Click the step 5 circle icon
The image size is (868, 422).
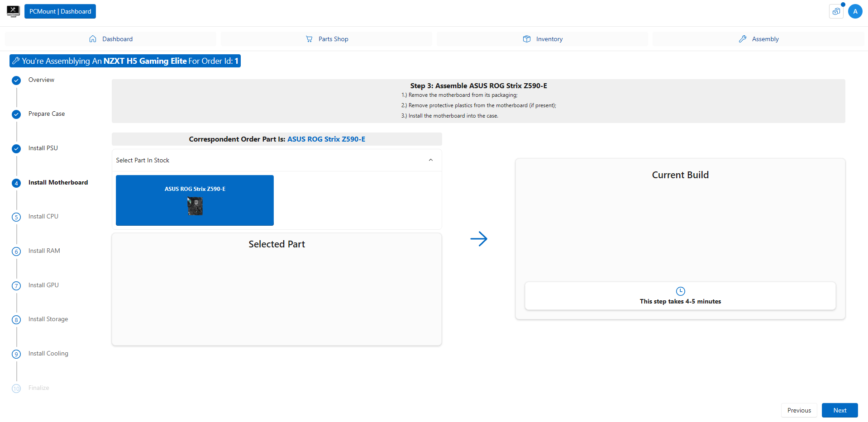pyautogui.click(x=16, y=217)
